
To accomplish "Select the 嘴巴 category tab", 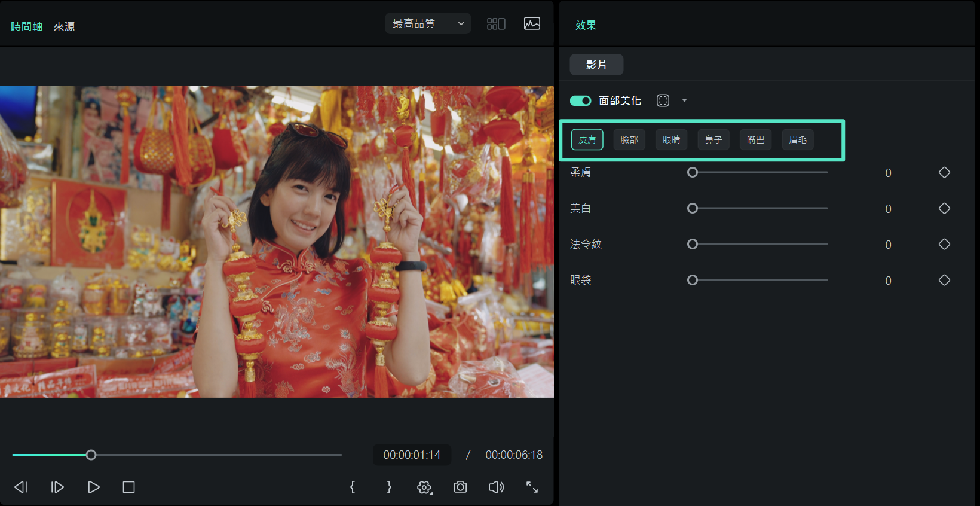I will 755,139.
